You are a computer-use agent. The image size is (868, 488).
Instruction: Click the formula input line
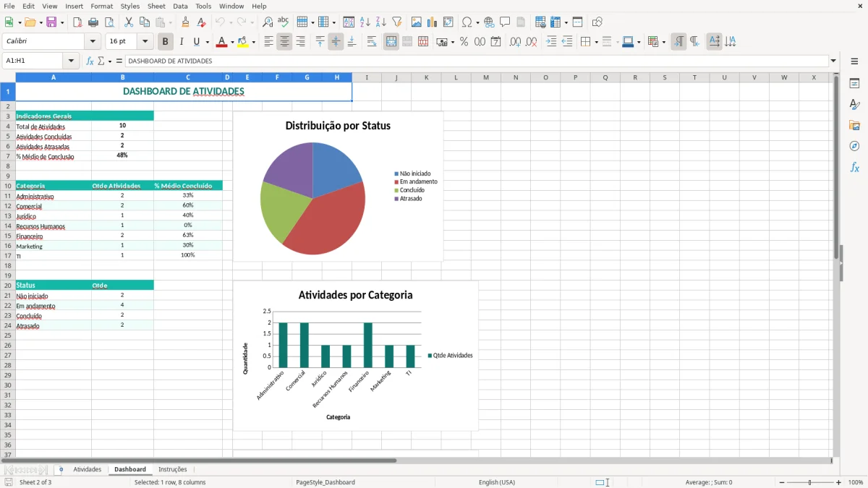click(x=477, y=61)
